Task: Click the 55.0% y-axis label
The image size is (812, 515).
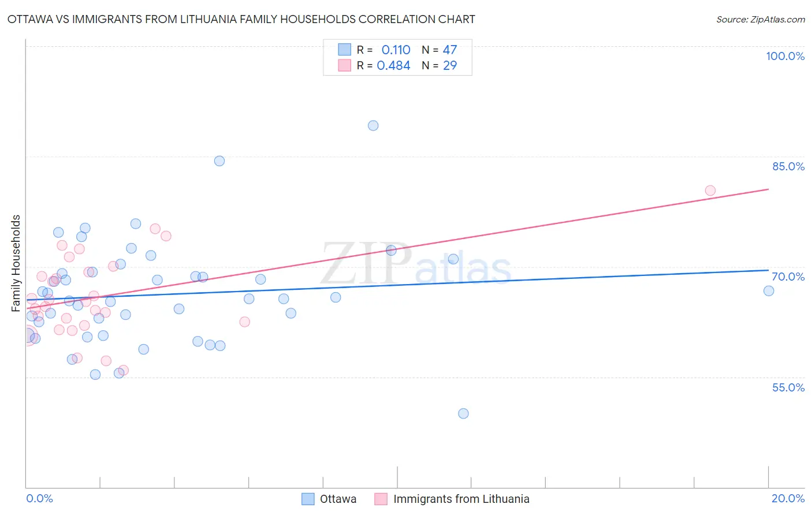Action: 788,387
